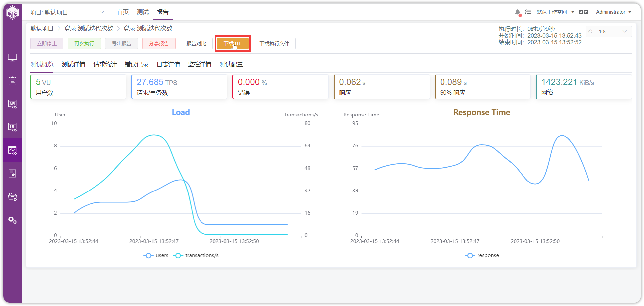Open the notification bell icon
Viewport: 644px width, 306px height.
point(518,12)
